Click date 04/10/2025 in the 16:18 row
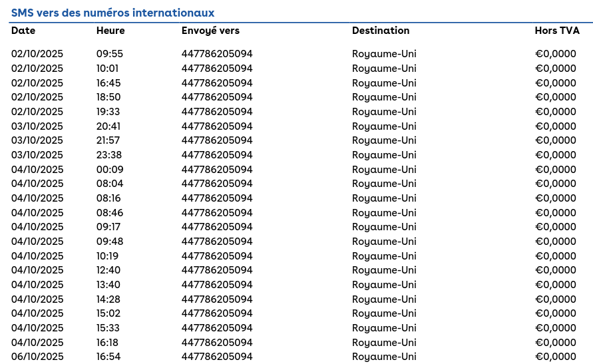This screenshot has width=593, height=364. point(37,343)
